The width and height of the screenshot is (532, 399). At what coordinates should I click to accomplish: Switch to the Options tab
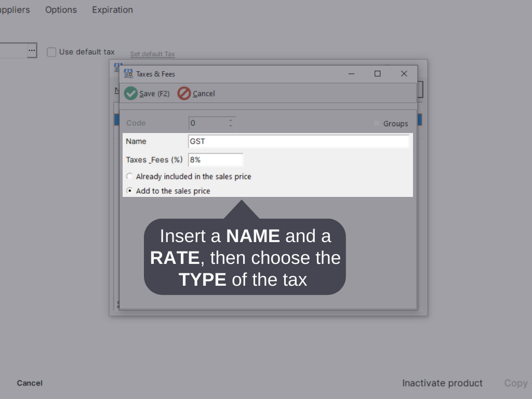coord(61,10)
